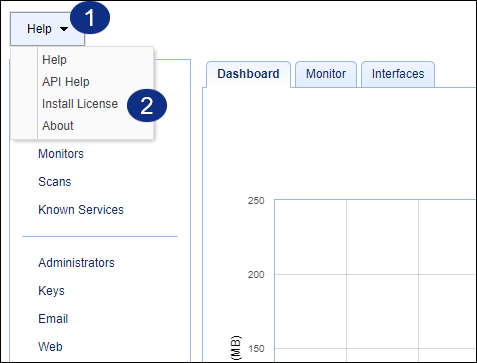Go to the Keys sidebar link
Screen dimensions: 477x363
(51, 291)
